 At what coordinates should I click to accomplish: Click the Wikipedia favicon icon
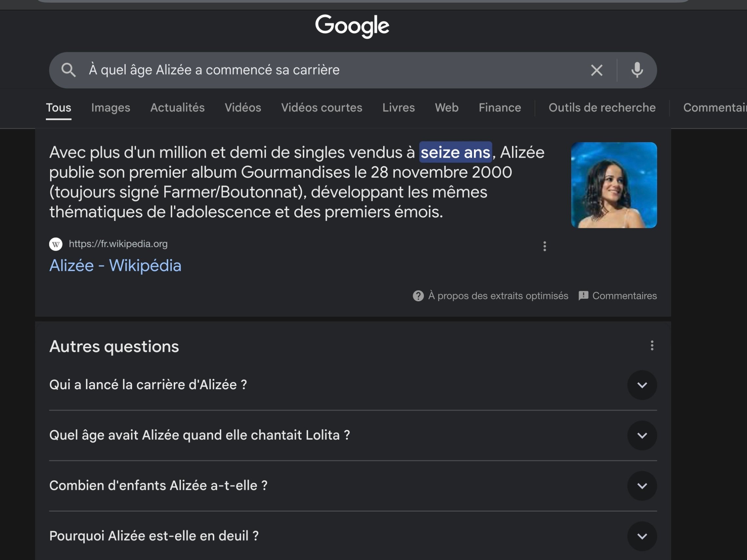[56, 244]
